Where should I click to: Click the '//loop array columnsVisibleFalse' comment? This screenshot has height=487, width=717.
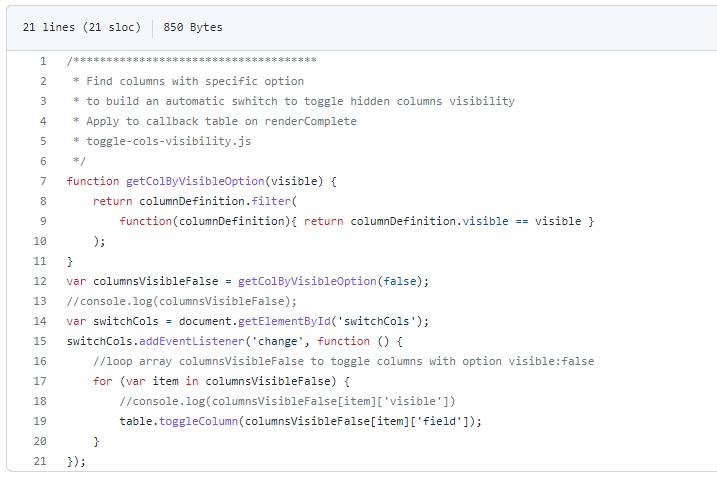tap(343, 361)
